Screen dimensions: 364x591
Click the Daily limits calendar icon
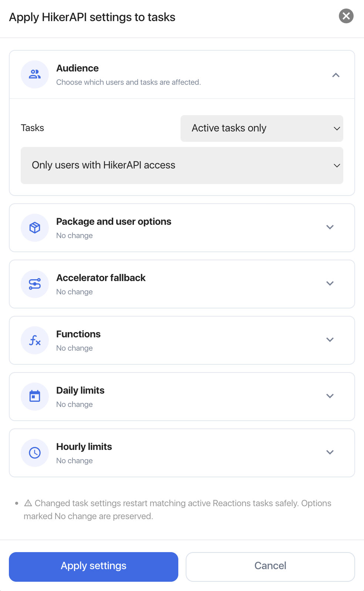pyautogui.click(x=35, y=396)
